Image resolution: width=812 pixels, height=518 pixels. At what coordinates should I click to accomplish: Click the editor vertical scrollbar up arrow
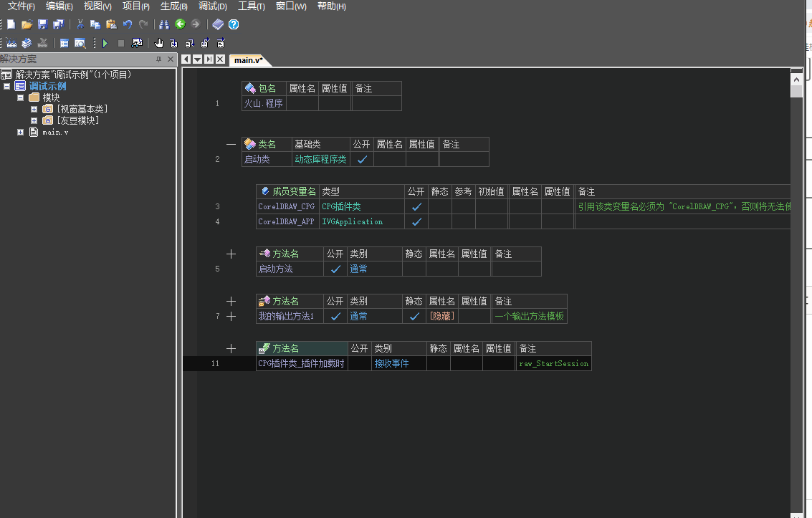coord(796,75)
